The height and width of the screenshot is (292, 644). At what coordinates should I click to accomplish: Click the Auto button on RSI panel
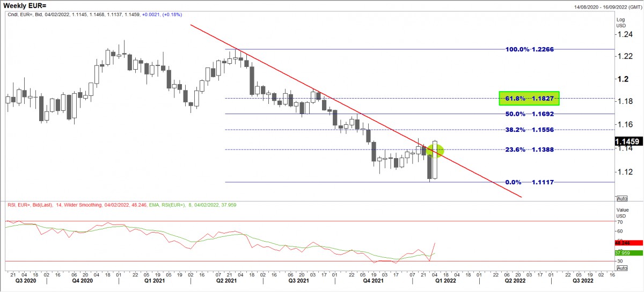point(622,267)
